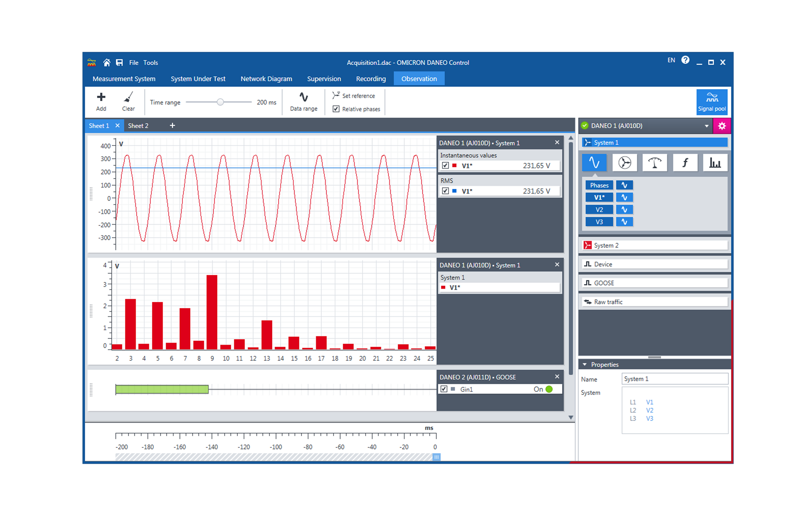Toggle V1* RMS checkbox
Image resolution: width=795 pixels, height=532 pixels.
point(445,191)
